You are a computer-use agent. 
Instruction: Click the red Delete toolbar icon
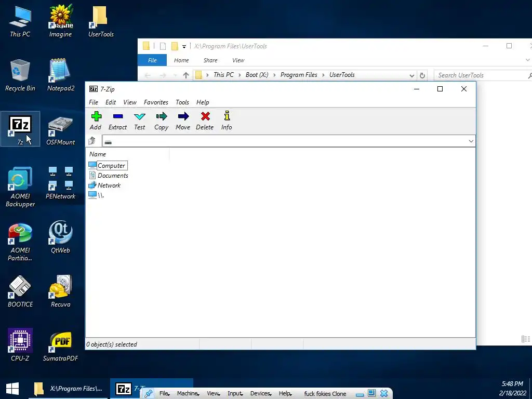[x=205, y=121]
